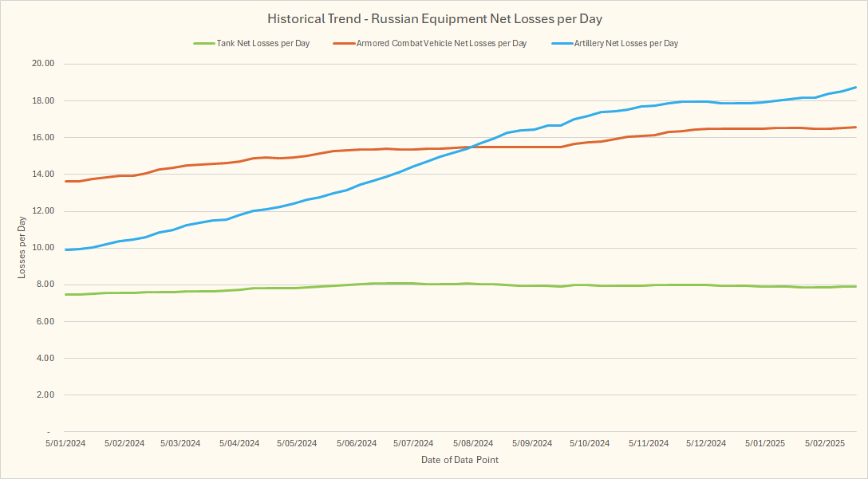Screen dimensions: 868x479
Task: Click the 2.00 label on the y-axis
Action: tap(43, 395)
